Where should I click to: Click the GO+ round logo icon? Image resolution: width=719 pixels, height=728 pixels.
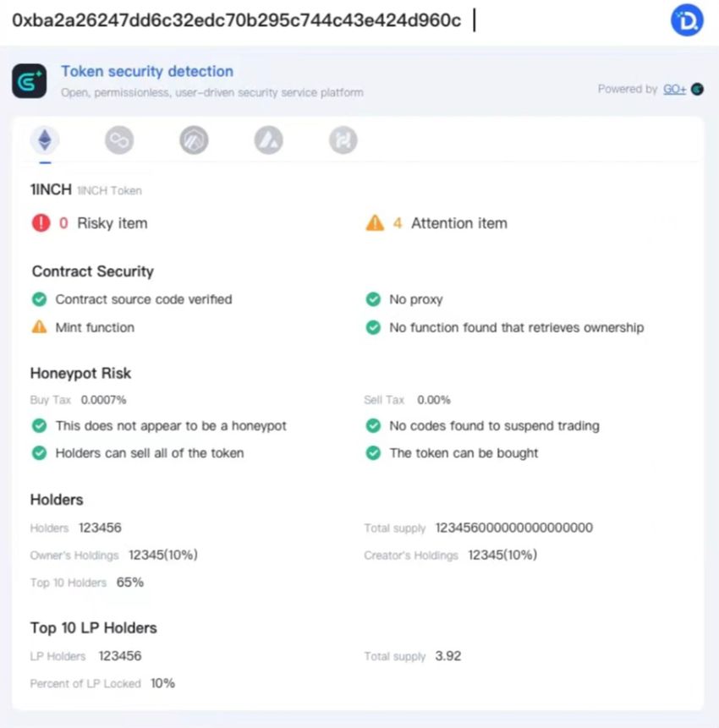click(697, 89)
